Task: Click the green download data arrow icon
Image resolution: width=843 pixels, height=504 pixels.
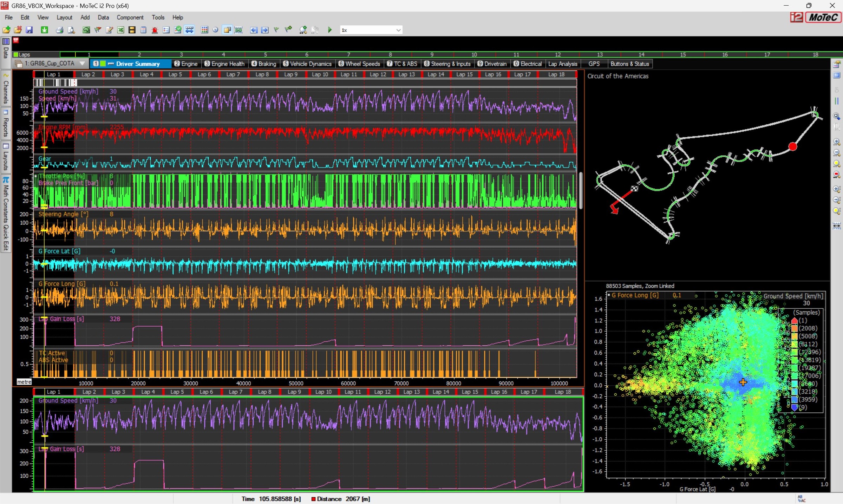Action: coord(44,30)
